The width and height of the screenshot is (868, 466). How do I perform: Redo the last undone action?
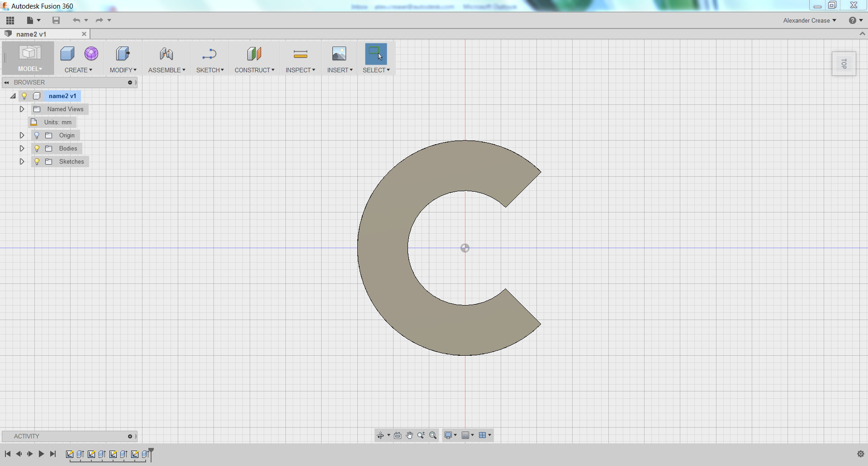(99, 20)
